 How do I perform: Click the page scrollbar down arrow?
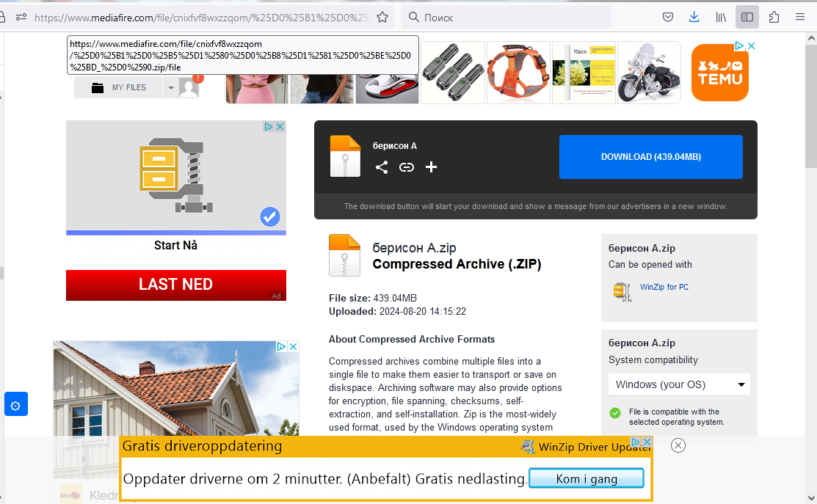point(810,498)
